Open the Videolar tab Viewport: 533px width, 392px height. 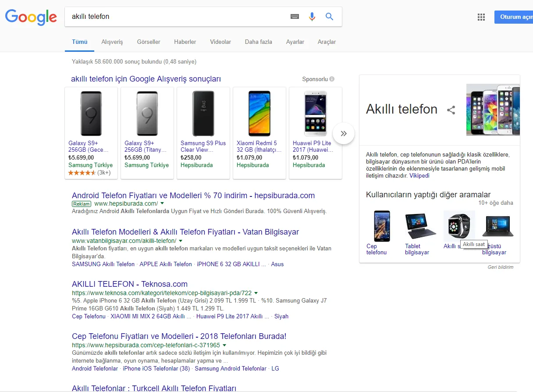(220, 42)
